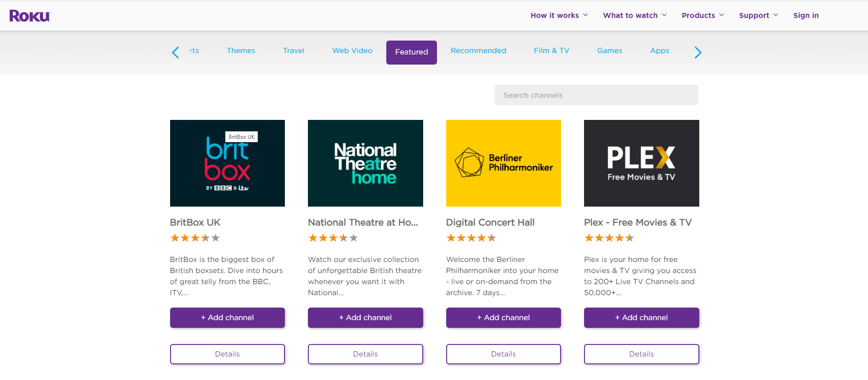The width and height of the screenshot is (868, 380).
Task: Switch to the Apps tab
Action: coord(660,51)
